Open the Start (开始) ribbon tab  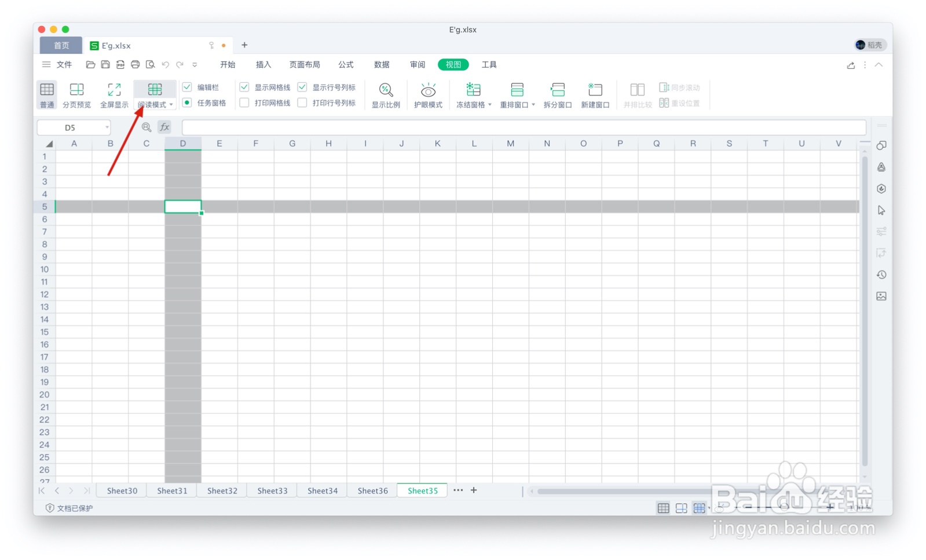(228, 64)
